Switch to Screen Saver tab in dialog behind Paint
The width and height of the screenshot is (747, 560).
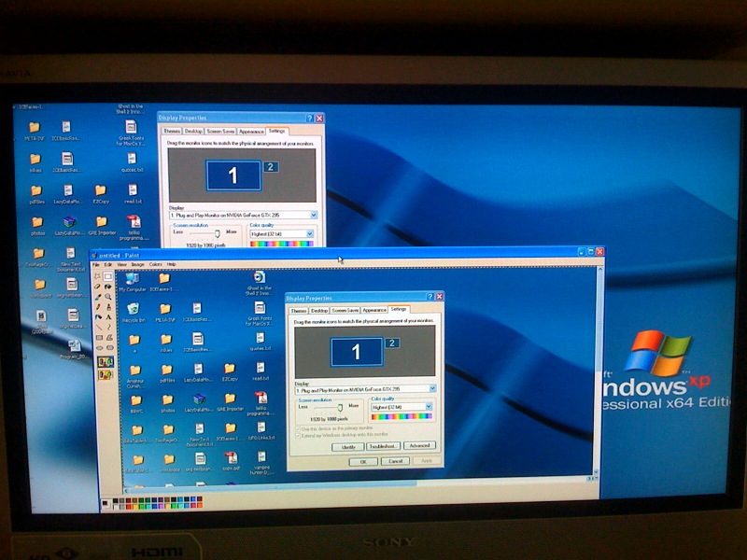(x=220, y=131)
